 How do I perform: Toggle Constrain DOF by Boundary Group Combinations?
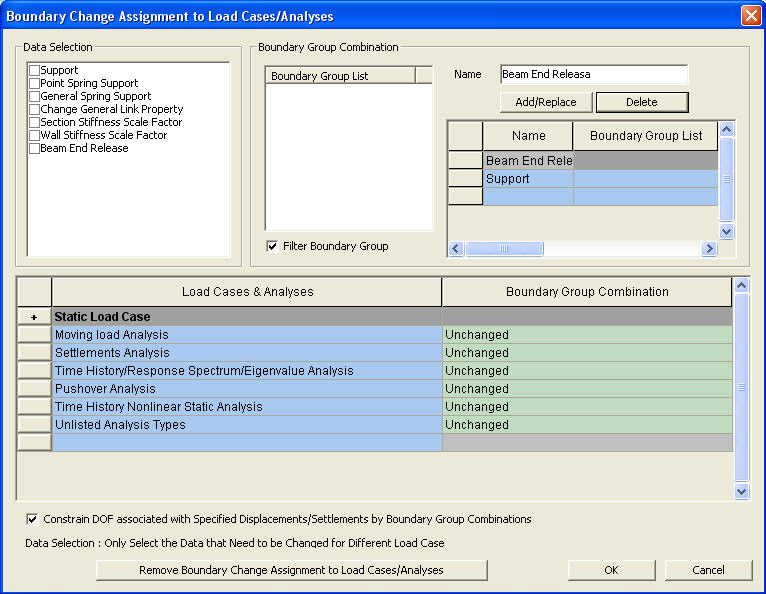coord(33,520)
